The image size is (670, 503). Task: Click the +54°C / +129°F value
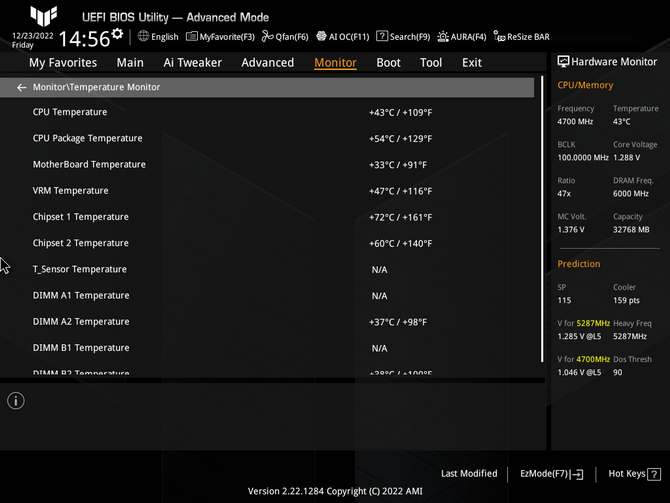pyautogui.click(x=400, y=139)
